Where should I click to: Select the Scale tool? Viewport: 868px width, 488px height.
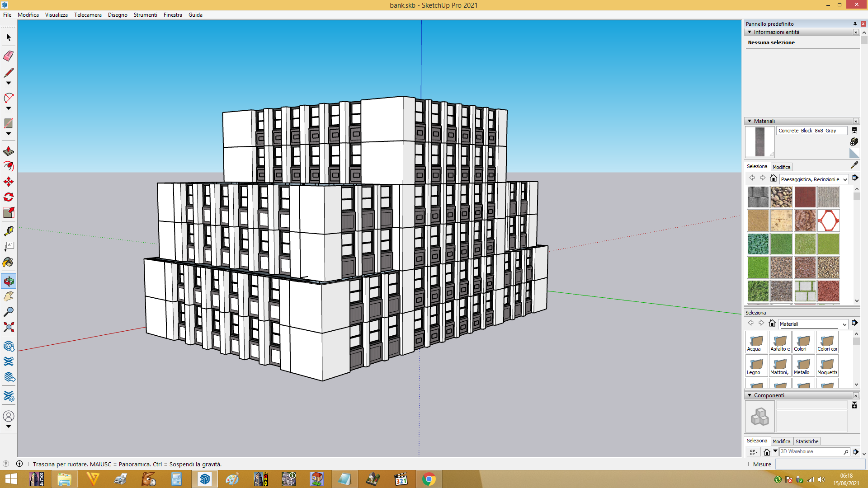9,212
